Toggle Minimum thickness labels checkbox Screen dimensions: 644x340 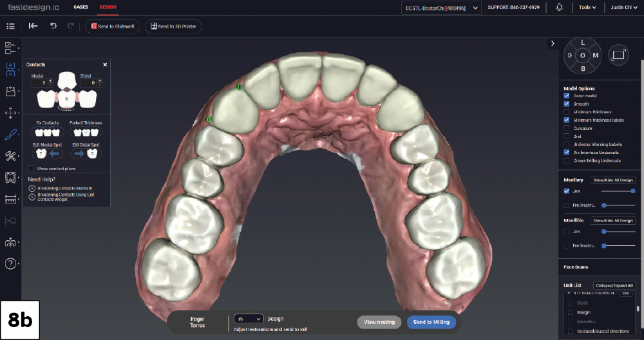click(x=566, y=120)
